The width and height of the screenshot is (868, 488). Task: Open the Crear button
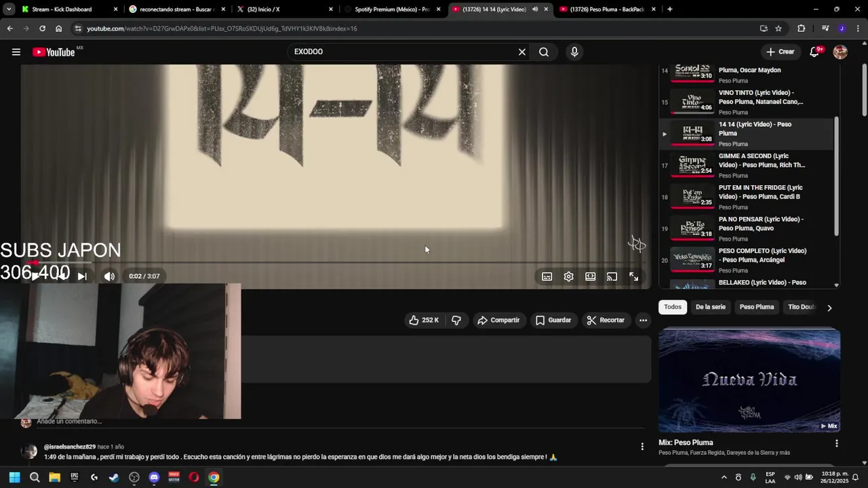tap(781, 52)
